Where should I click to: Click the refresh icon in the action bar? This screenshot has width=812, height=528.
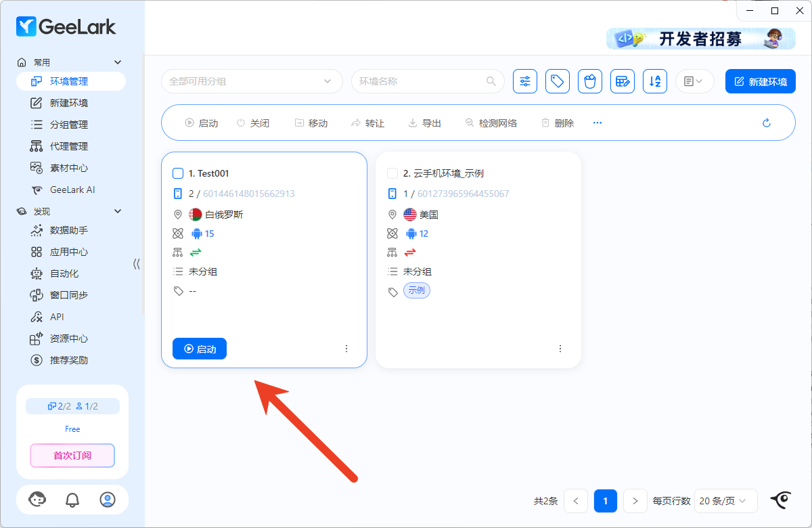pos(767,123)
